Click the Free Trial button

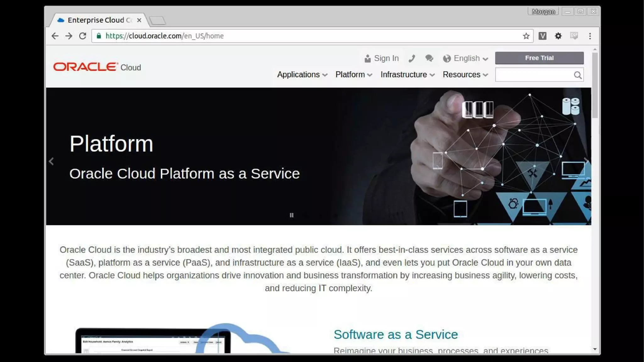(x=539, y=58)
